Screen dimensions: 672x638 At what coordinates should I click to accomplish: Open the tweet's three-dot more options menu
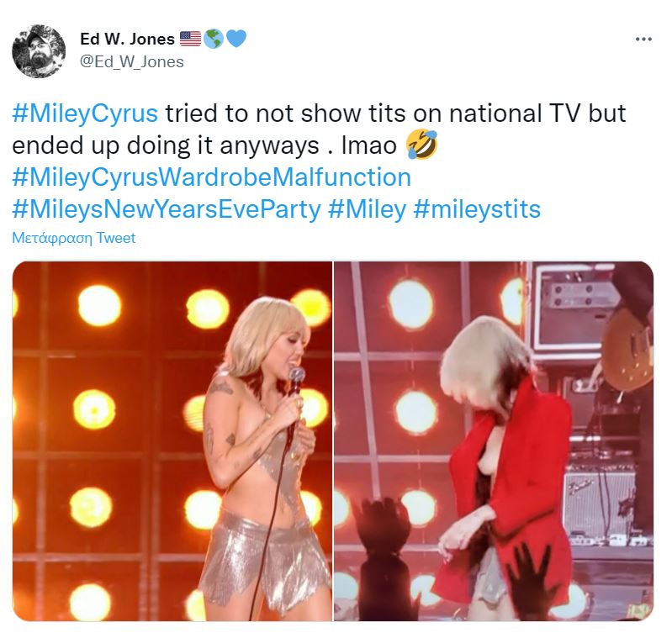[643, 40]
